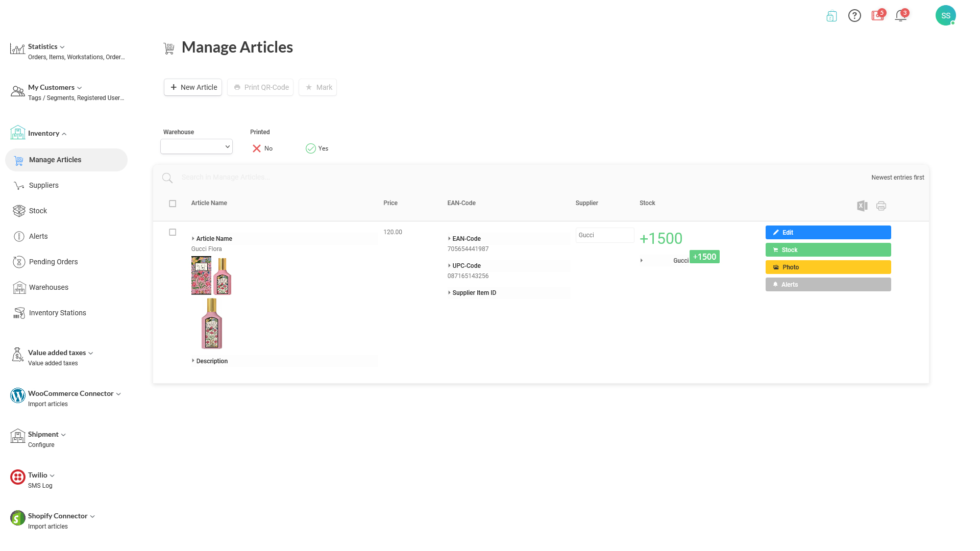Click the yellow Photo button
Screen dimensions: 980x551
tap(828, 267)
